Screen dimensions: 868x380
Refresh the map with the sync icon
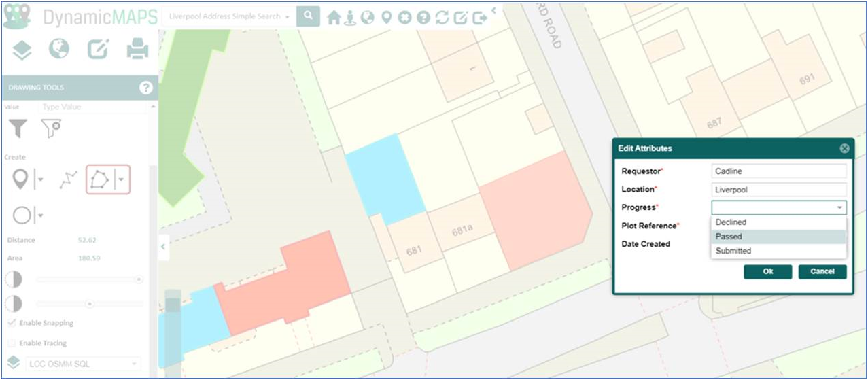[442, 17]
